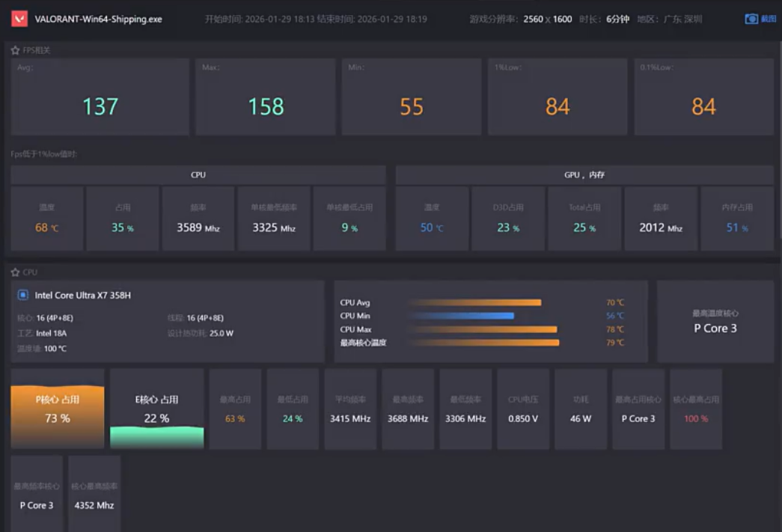
Task: Click the 截图 screenshot button label
Action: click(x=769, y=19)
